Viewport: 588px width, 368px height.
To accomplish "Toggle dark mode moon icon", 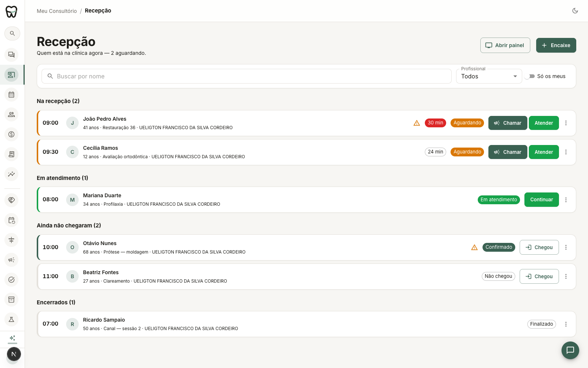I will (575, 11).
